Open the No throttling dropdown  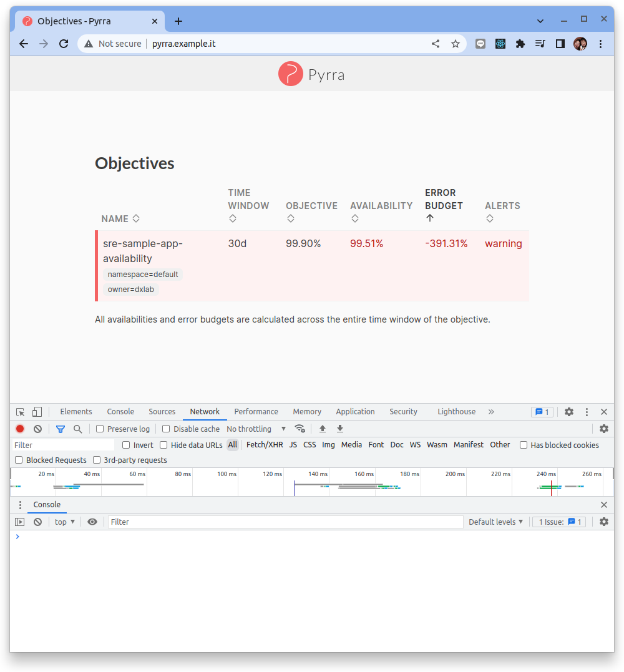click(x=252, y=429)
